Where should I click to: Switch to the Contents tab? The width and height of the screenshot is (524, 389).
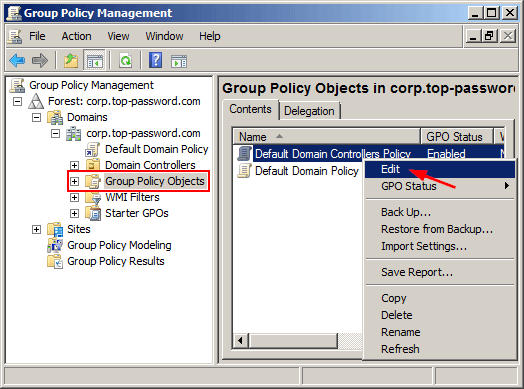(x=250, y=109)
